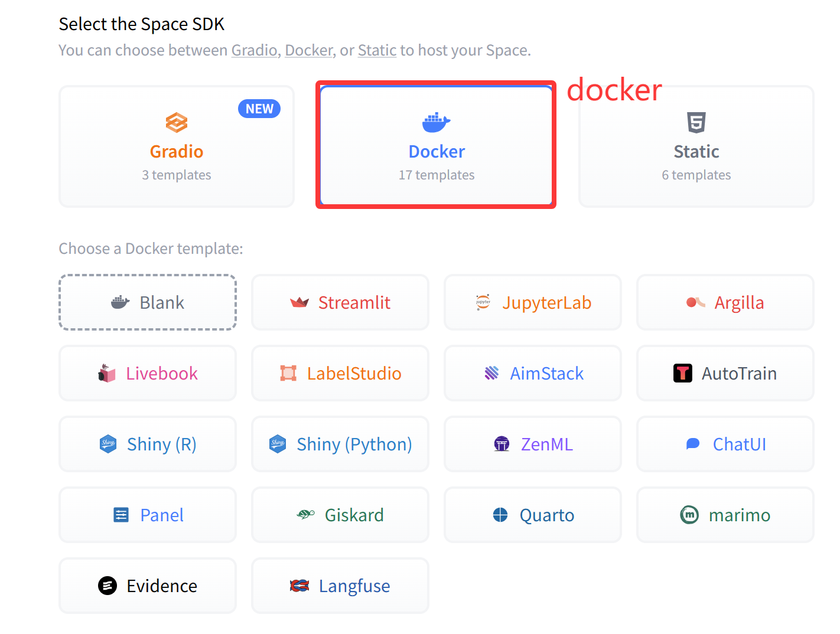Pick the marimo template
Viewport: 840px width, 634px height.
(x=725, y=515)
